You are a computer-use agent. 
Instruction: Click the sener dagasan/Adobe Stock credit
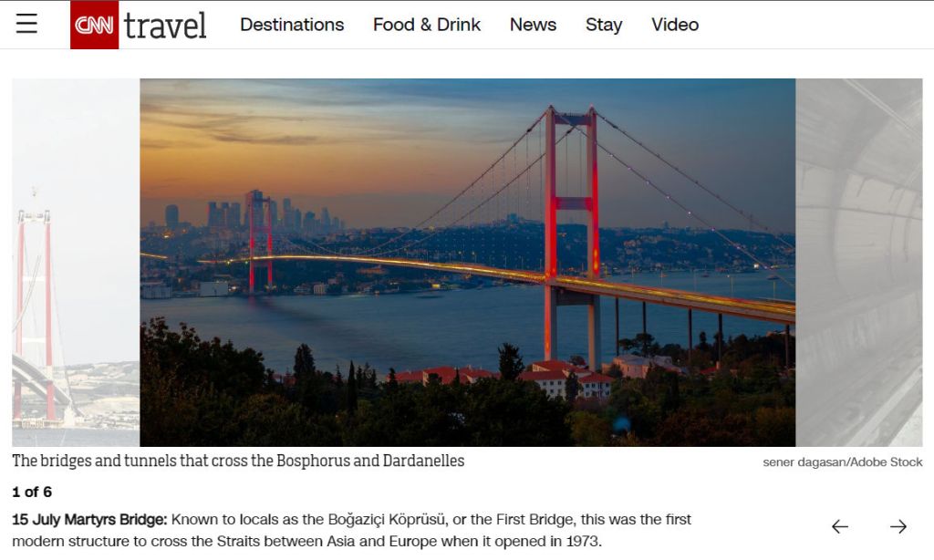tap(842, 462)
